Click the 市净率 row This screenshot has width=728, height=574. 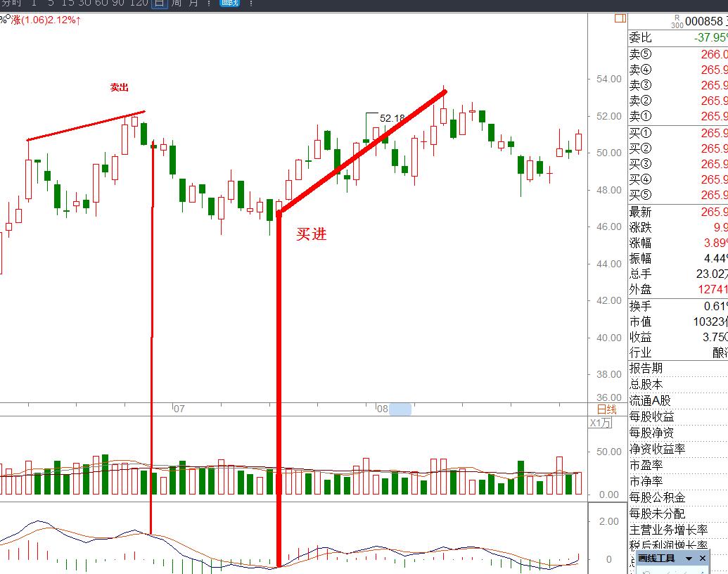point(678,481)
